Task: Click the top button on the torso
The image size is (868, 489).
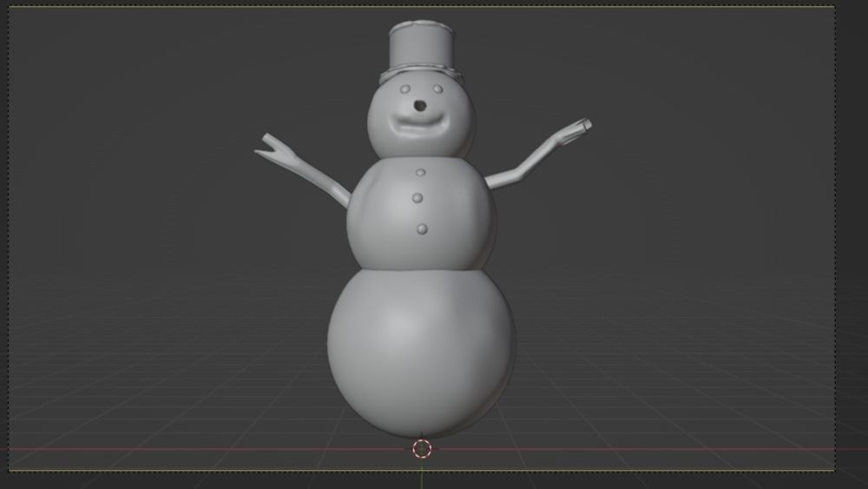Action: [x=421, y=173]
